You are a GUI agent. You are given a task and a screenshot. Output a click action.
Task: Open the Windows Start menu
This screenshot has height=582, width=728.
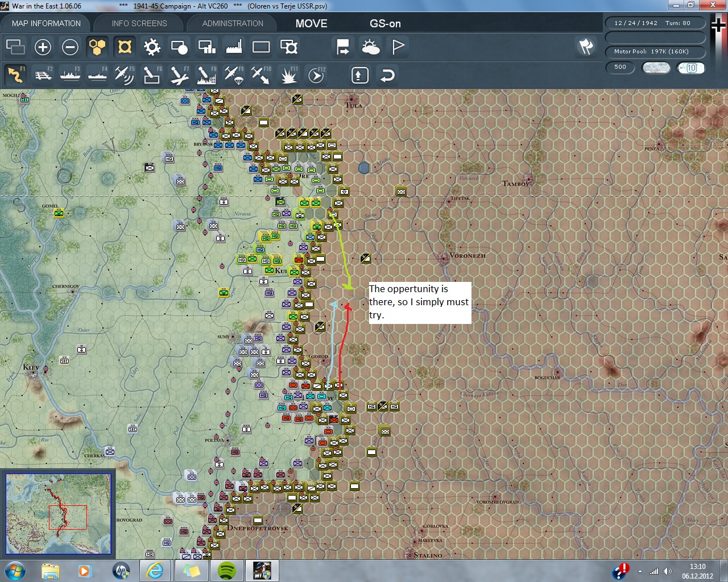pyautogui.click(x=15, y=571)
